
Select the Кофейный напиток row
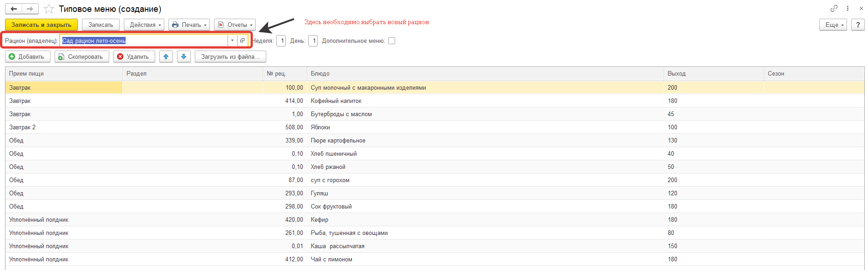point(336,101)
